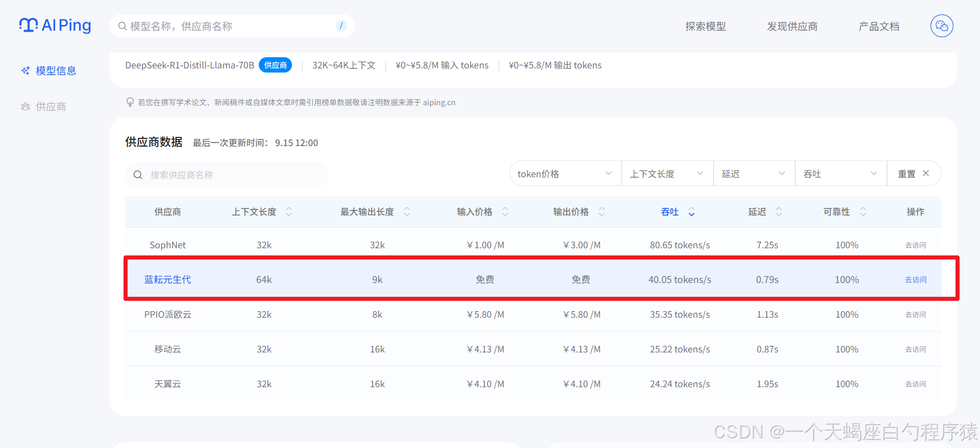980x448 pixels.
Task: Click the 24.24 tokens/s value
Action: (x=680, y=384)
